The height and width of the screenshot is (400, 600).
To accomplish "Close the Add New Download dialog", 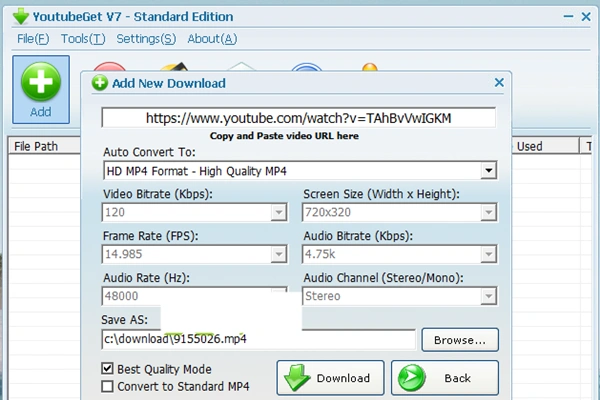I will [x=499, y=84].
